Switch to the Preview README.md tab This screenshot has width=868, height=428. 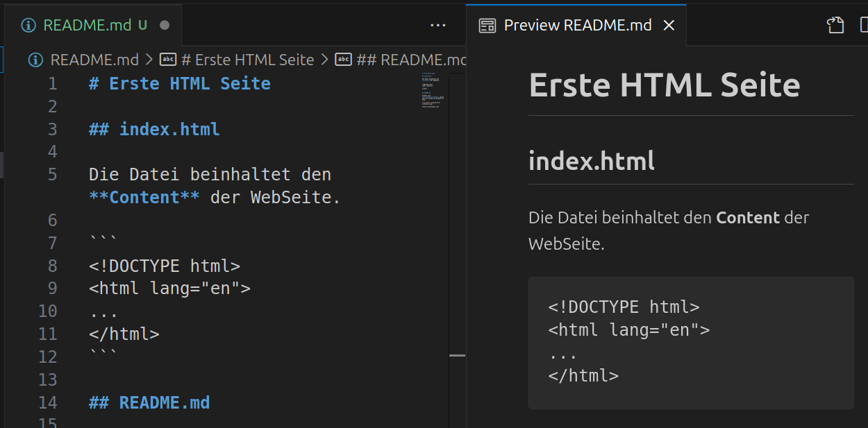[x=577, y=26]
